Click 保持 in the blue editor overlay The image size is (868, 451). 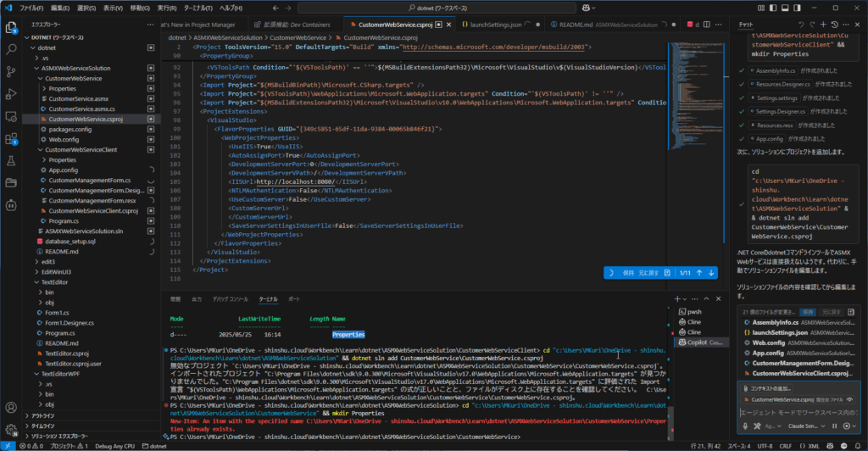(628, 273)
